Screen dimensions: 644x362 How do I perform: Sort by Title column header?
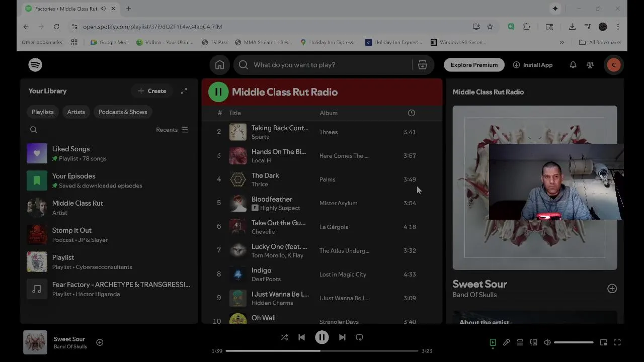click(235, 113)
